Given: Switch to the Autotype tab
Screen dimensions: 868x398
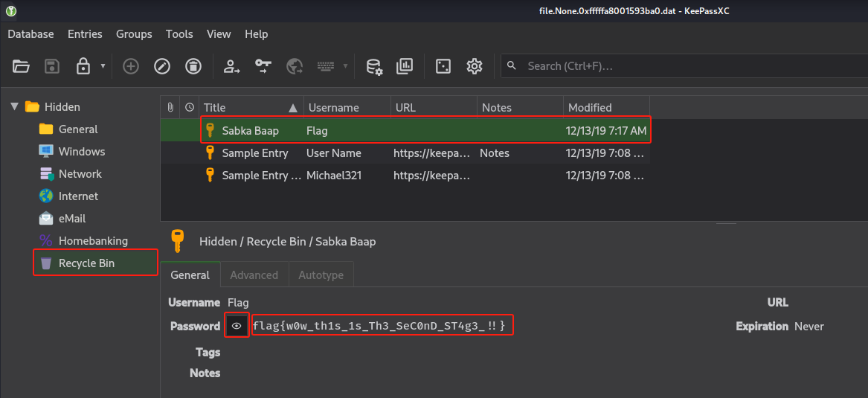Looking at the screenshot, I should [321, 275].
